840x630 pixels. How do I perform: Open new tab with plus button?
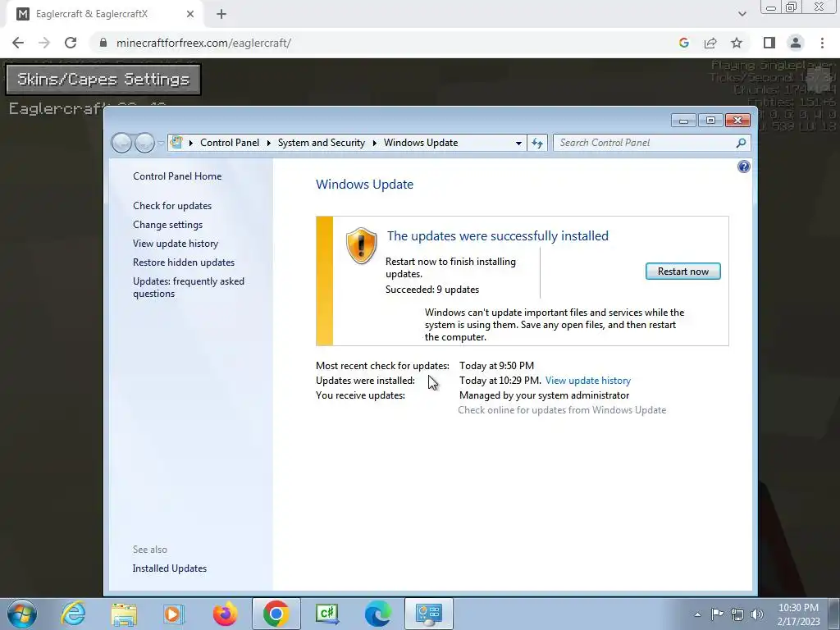221,14
